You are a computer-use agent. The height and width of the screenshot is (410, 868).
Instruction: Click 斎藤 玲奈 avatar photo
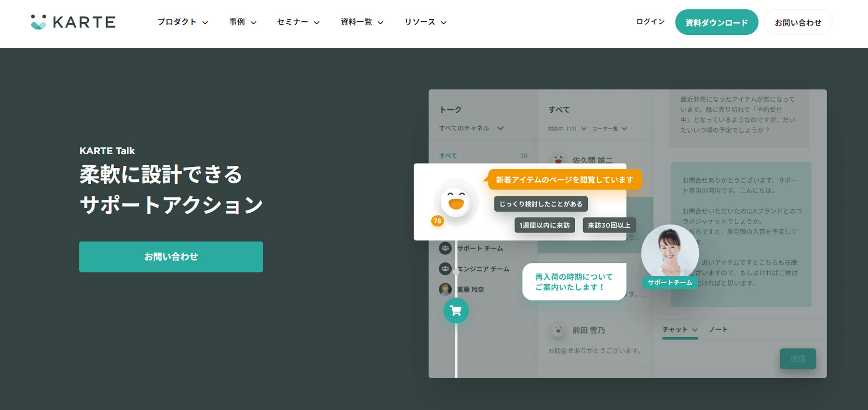pyautogui.click(x=445, y=289)
